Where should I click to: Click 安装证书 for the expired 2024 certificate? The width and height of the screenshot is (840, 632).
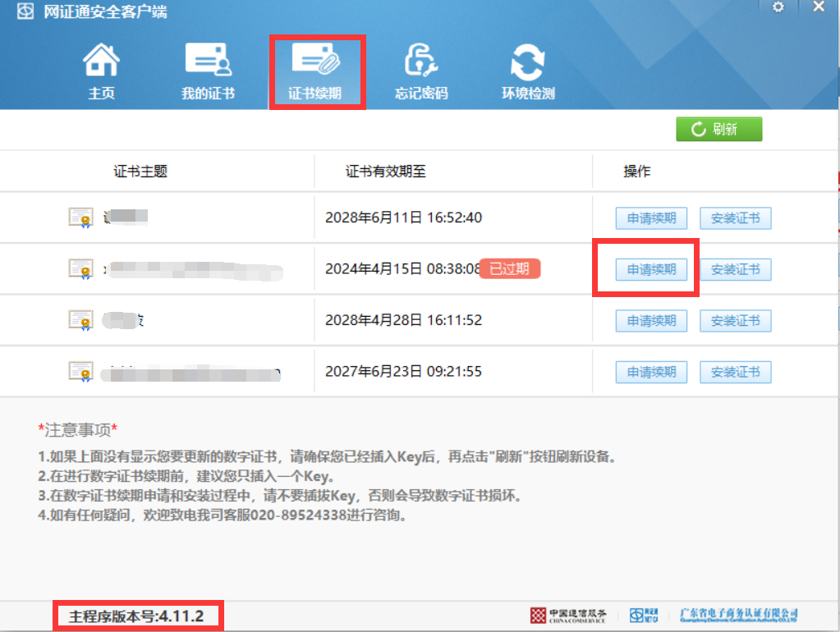pos(735,269)
